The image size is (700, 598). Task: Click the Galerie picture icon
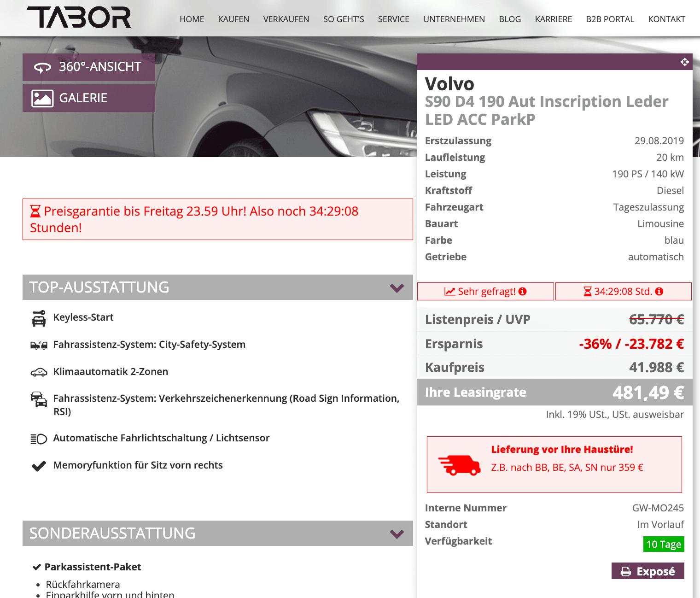pos(42,98)
